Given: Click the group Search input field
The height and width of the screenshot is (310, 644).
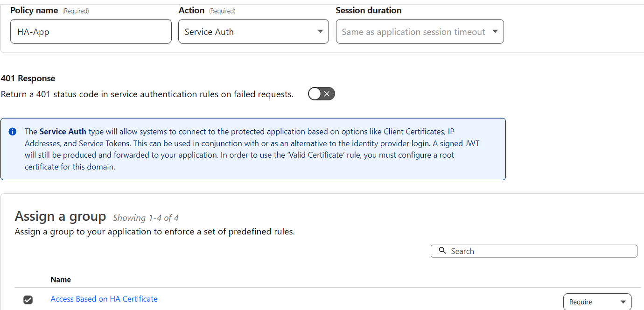Looking at the screenshot, I should (537, 251).
